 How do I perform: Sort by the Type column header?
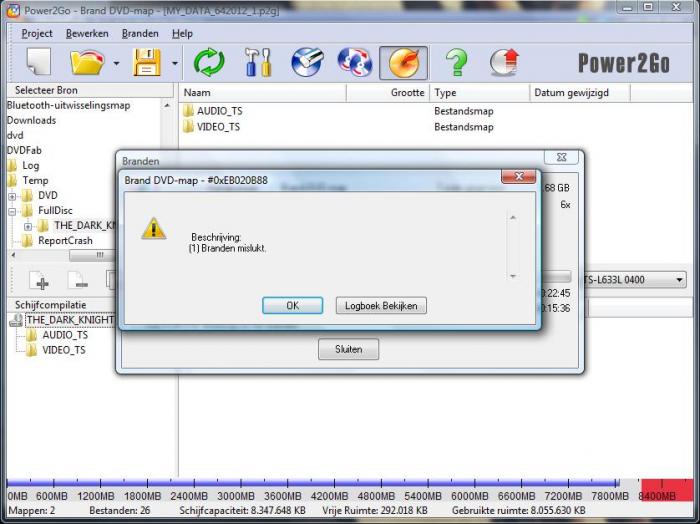click(x=480, y=93)
